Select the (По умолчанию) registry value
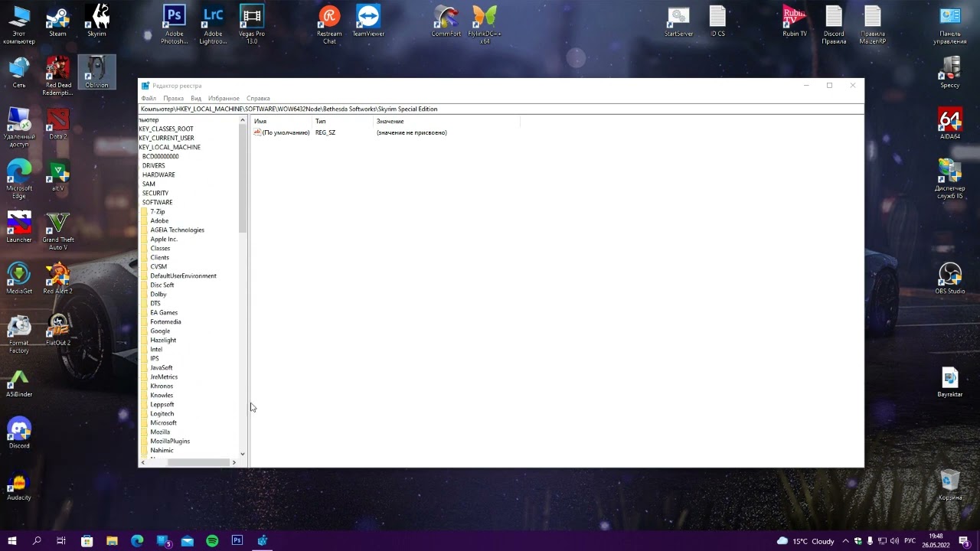The width and height of the screenshot is (980, 551). pyautogui.click(x=281, y=132)
